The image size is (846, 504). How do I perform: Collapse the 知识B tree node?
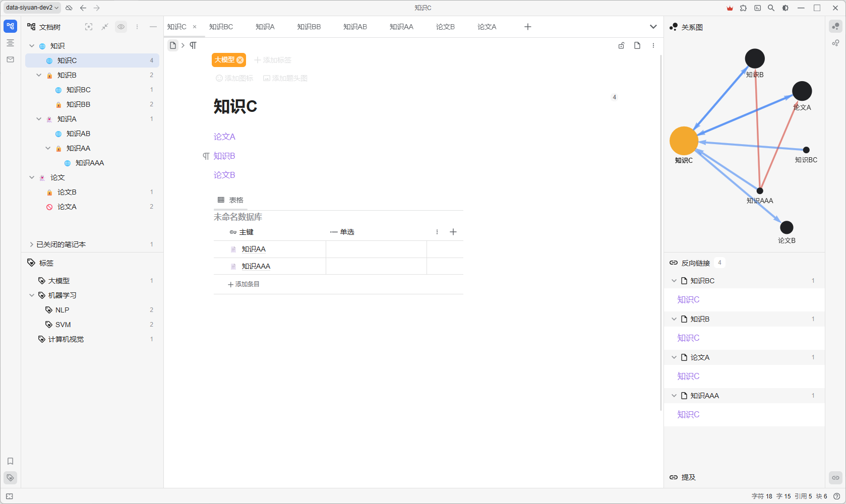coord(39,75)
